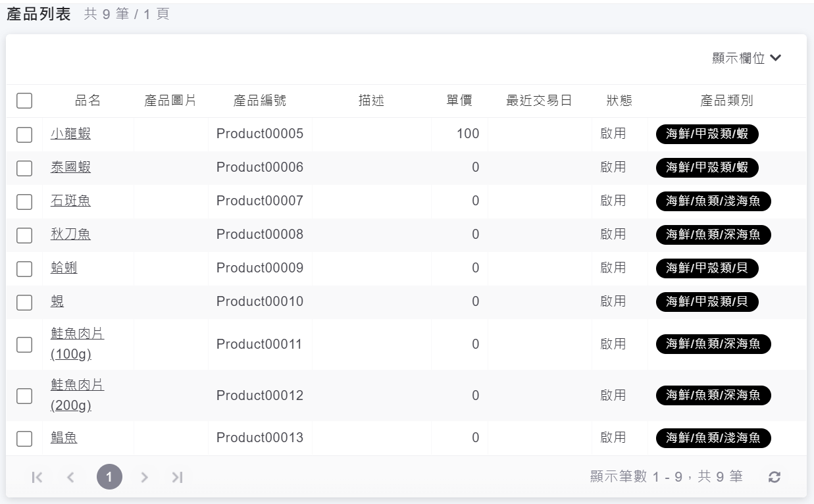The height and width of the screenshot is (504, 814).
Task: Go to first page in pagination
Action: (37, 477)
